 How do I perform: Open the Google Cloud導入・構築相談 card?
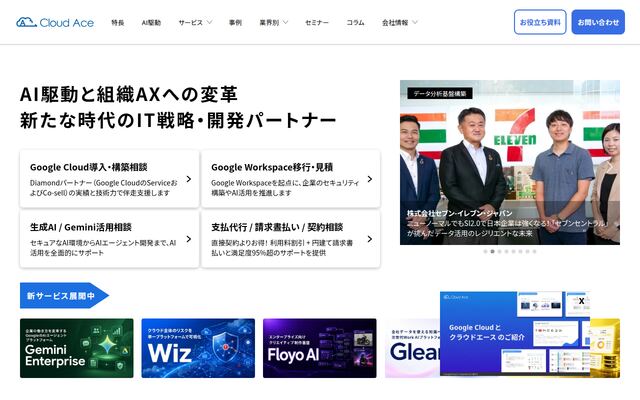[x=109, y=179]
